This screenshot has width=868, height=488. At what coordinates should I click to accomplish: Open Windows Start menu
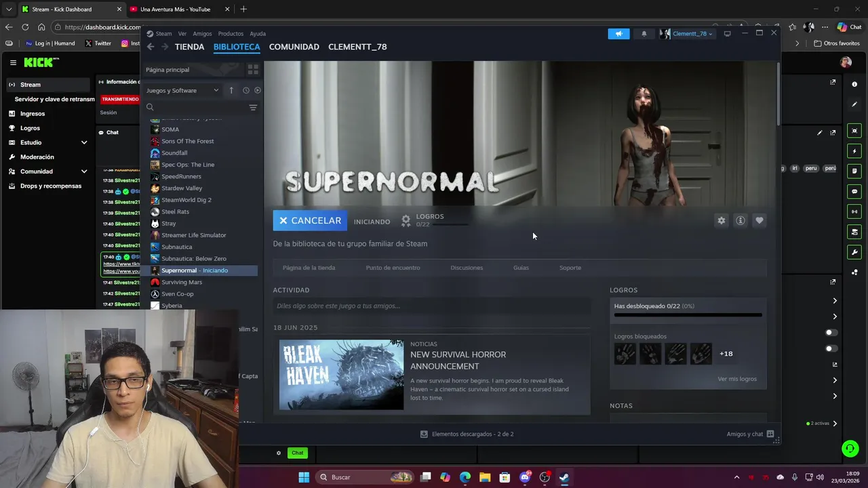point(304,477)
